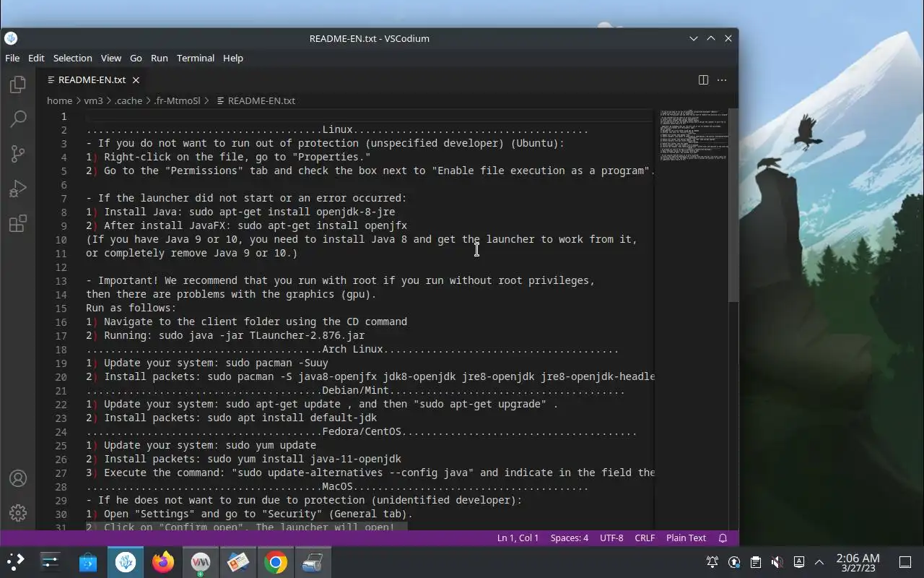Open the Manage gear icon
This screenshot has height=578, width=924.
(18, 513)
